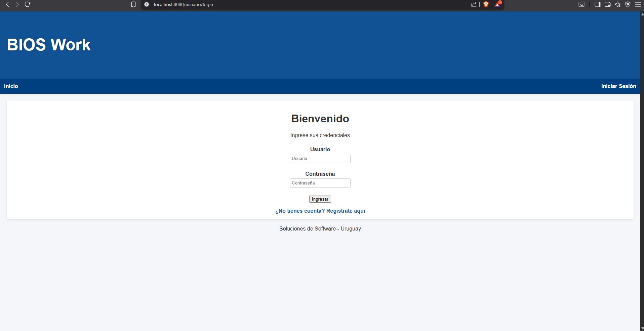Select Iniciar Sesión in navigation bar
Image resolution: width=644 pixels, height=331 pixels.
click(x=618, y=86)
